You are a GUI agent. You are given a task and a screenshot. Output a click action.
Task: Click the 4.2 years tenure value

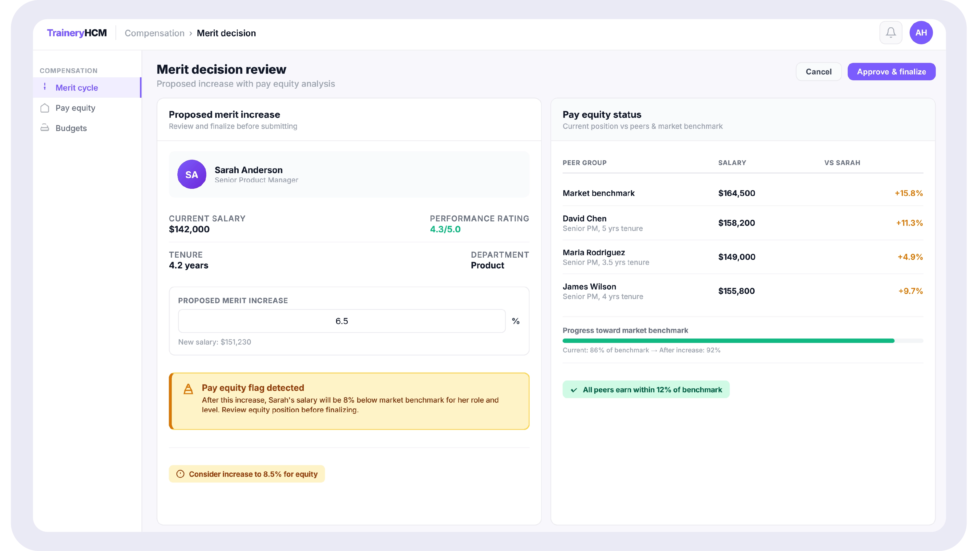click(x=188, y=265)
